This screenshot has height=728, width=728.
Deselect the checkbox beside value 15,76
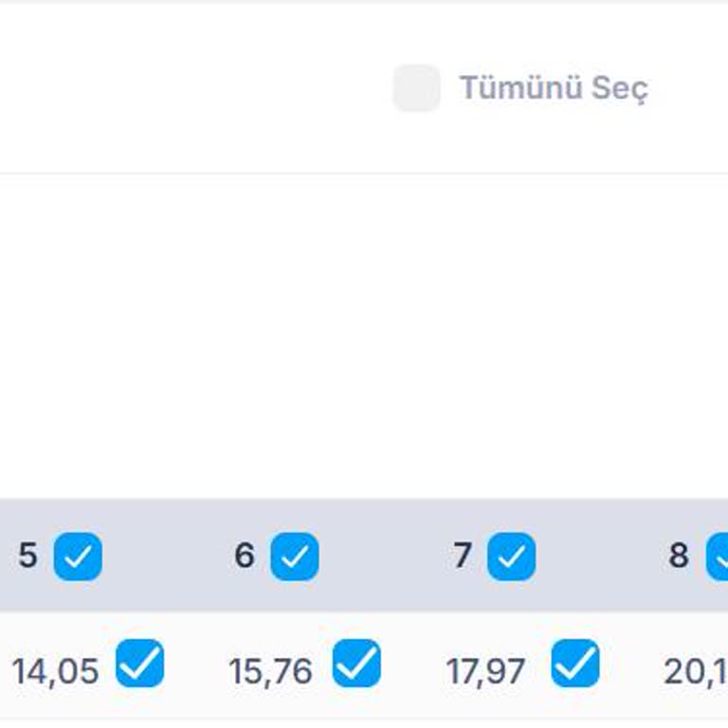point(356,664)
